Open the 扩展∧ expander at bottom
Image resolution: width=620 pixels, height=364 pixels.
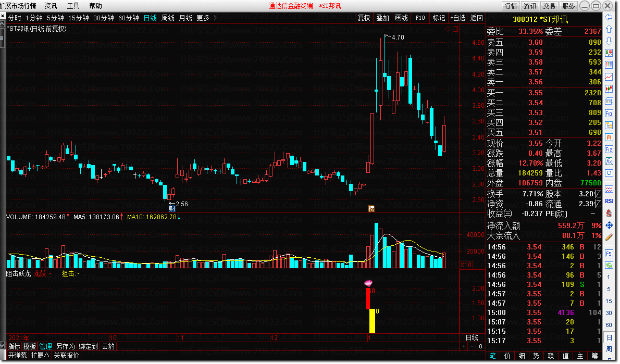point(40,355)
